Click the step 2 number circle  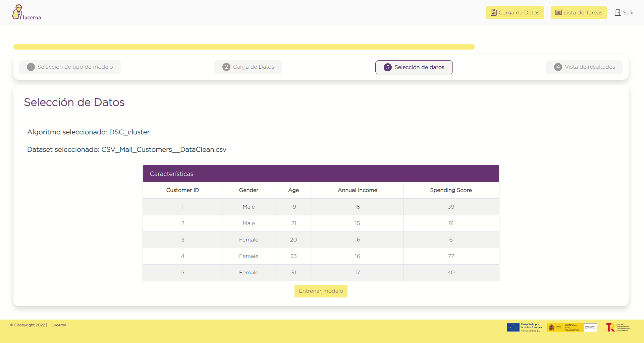(226, 67)
